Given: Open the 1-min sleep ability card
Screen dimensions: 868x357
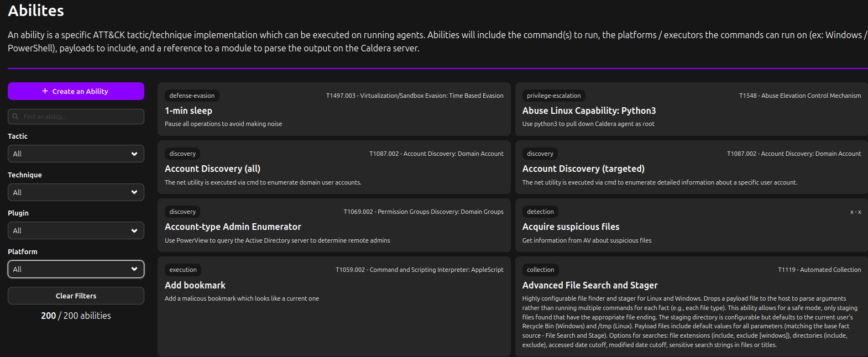Looking at the screenshot, I should [x=333, y=111].
